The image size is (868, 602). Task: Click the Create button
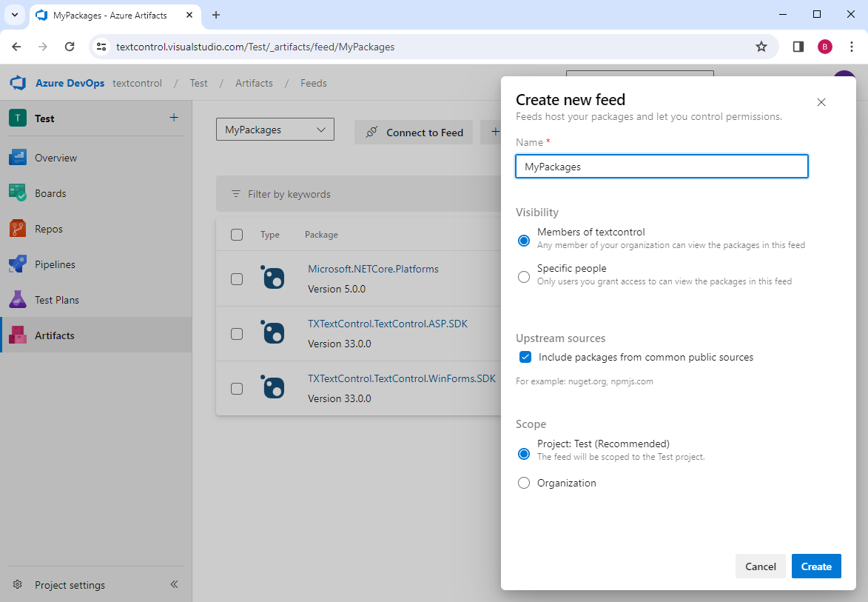coord(816,566)
